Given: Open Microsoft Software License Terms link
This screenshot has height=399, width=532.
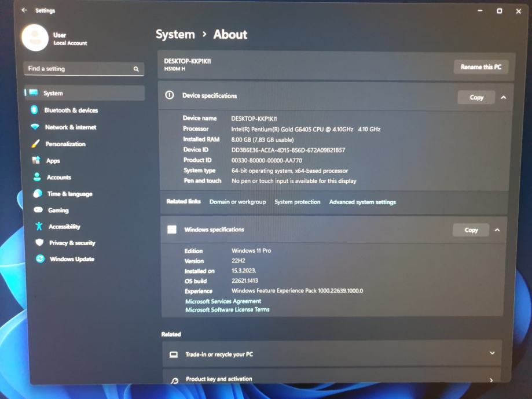Looking at the screenshot, I should [228, 309].
